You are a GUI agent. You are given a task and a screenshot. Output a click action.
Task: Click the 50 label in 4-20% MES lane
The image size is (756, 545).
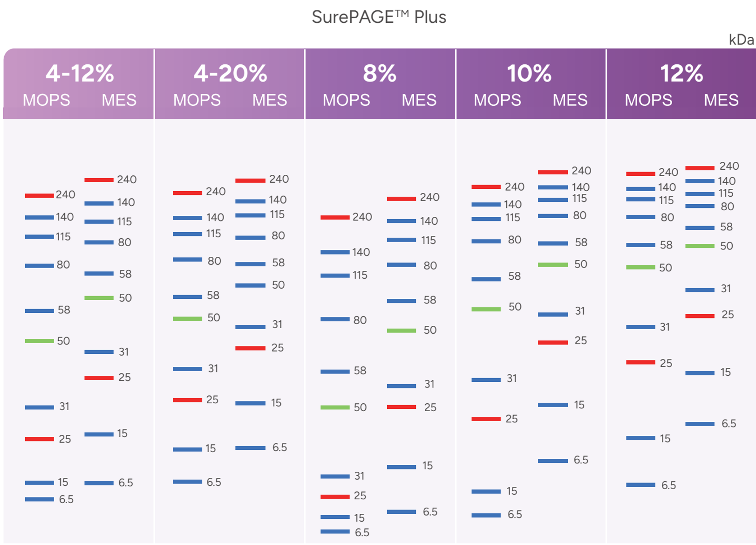click(x=278, y=285)
